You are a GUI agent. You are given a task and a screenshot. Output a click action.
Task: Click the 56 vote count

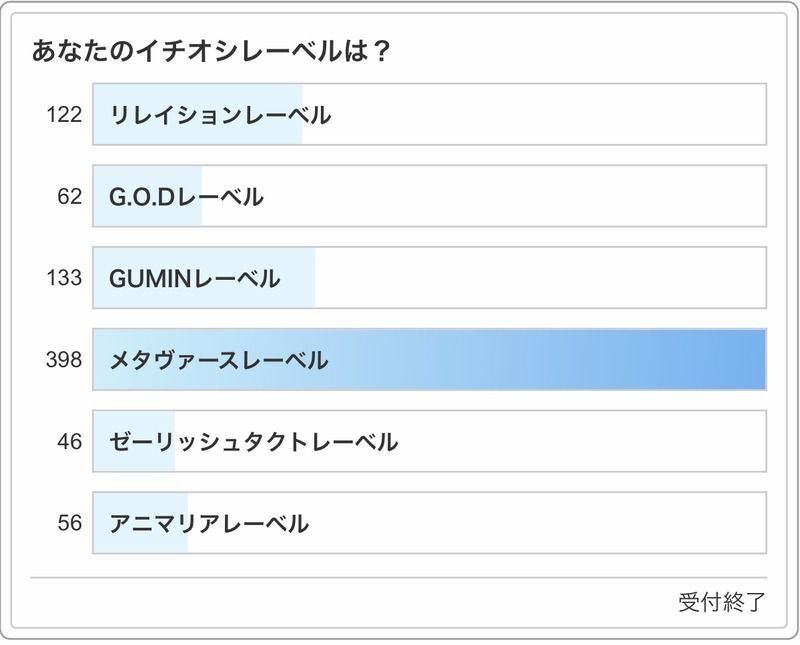pyautogui.click(x=69, y=523)
